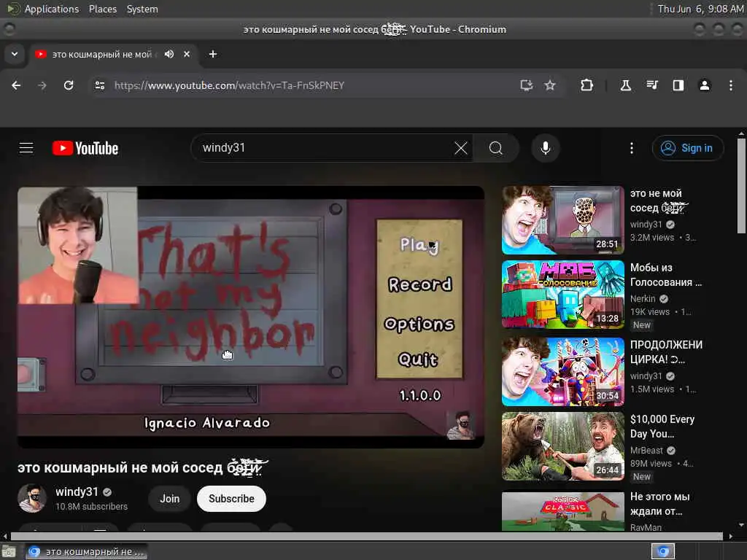Close the YouTube browser tab
This screenshot has height=560, width=747.
coord(187,54)
